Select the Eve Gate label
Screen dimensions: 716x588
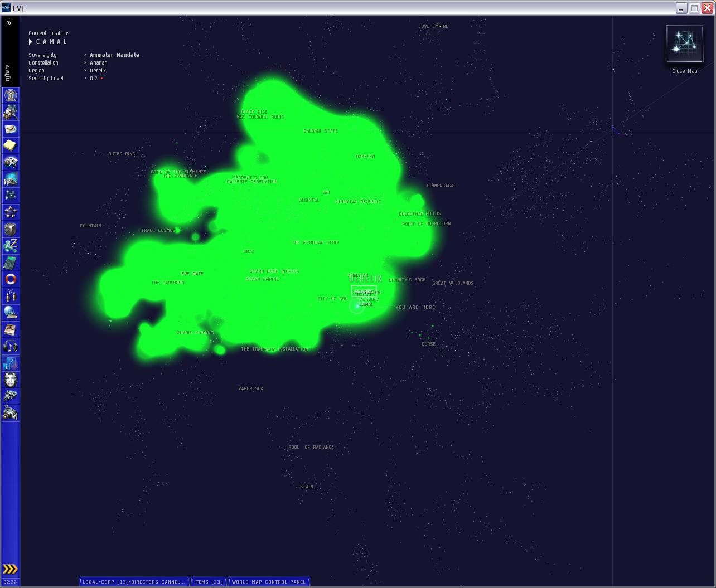coord(192,274)
